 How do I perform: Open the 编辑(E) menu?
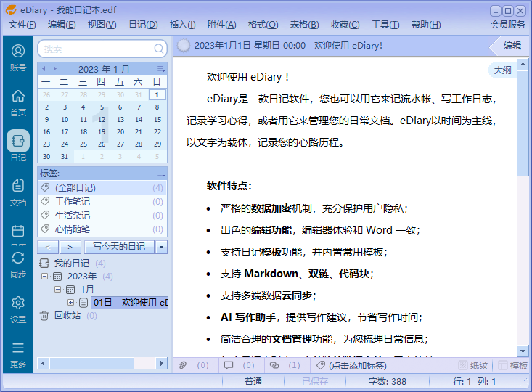(x=62, y=25)
